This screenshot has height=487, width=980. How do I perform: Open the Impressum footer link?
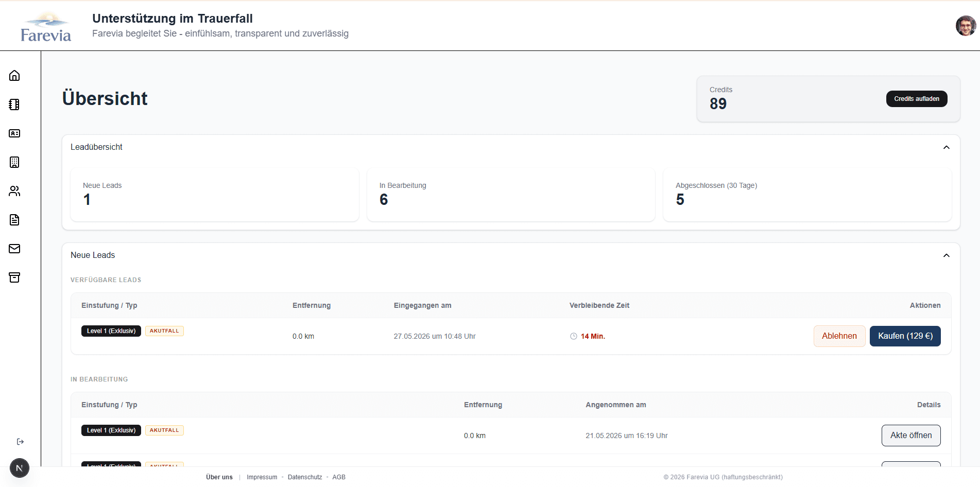(262, 477)
